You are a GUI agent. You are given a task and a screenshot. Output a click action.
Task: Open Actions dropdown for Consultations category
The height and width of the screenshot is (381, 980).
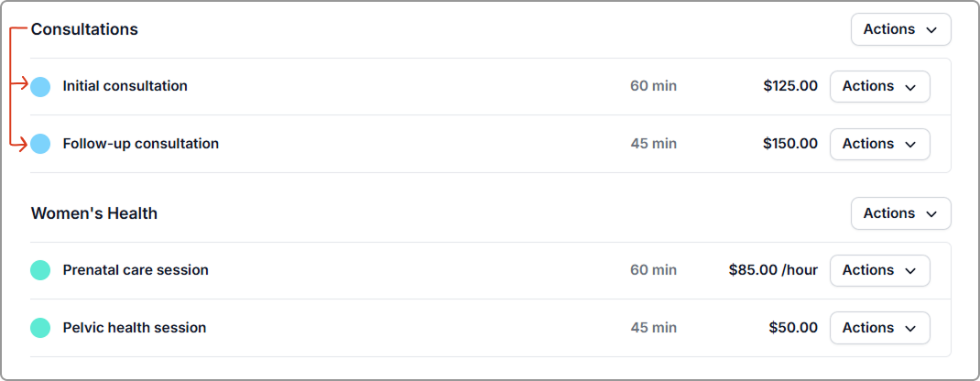(900, 29)
